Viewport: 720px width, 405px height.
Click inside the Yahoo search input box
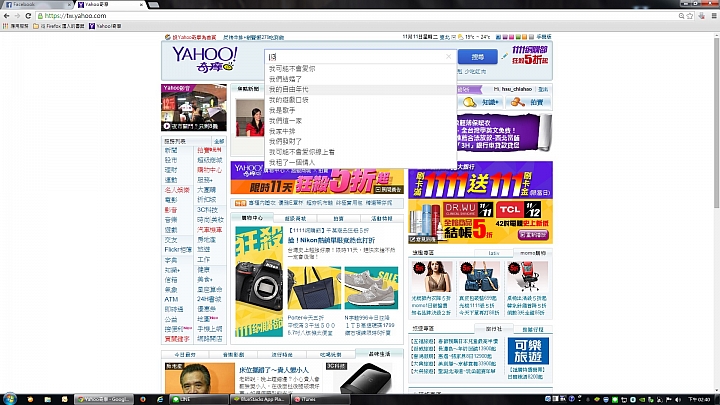356,56
